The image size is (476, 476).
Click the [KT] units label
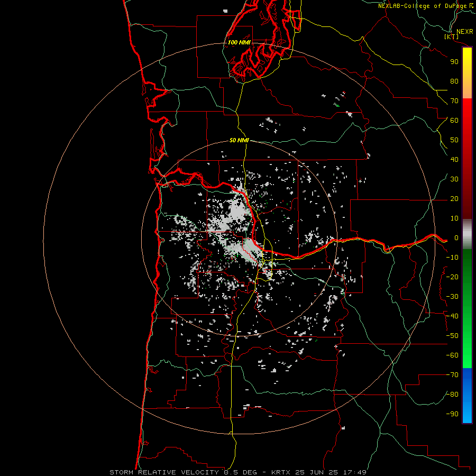click(452, 36)
